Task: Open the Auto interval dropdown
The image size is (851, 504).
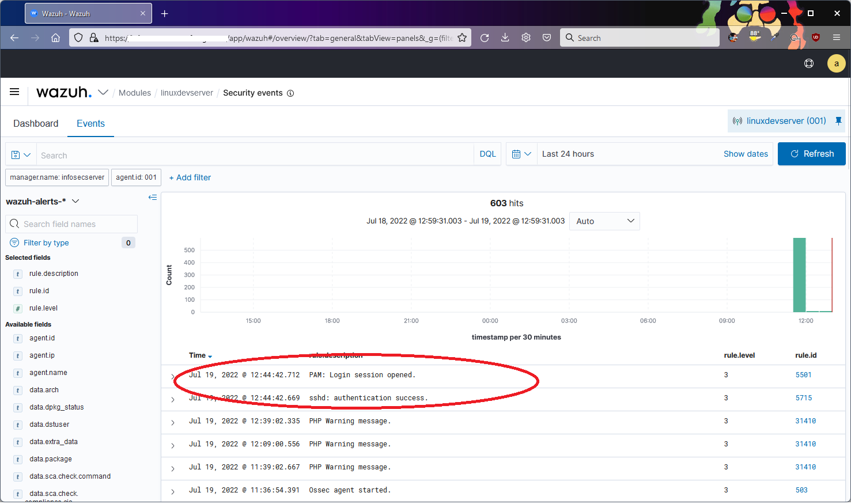Action: click(x=604, y=221)
